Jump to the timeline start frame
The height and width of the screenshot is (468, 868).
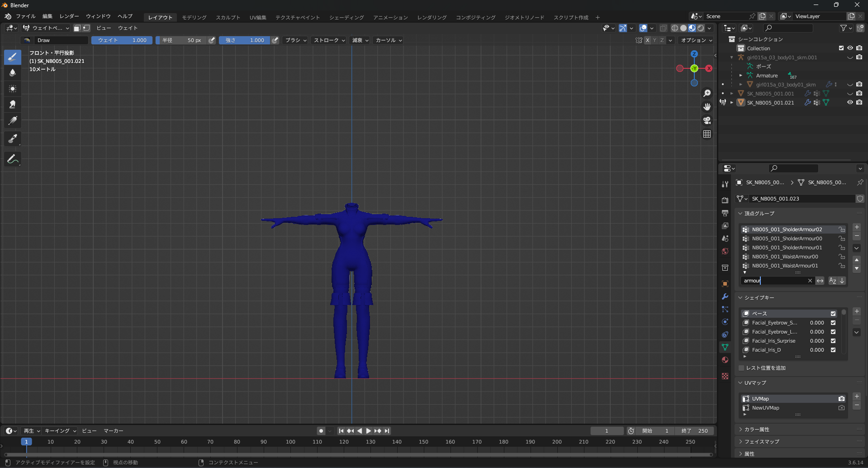click(x=341, y=431)
